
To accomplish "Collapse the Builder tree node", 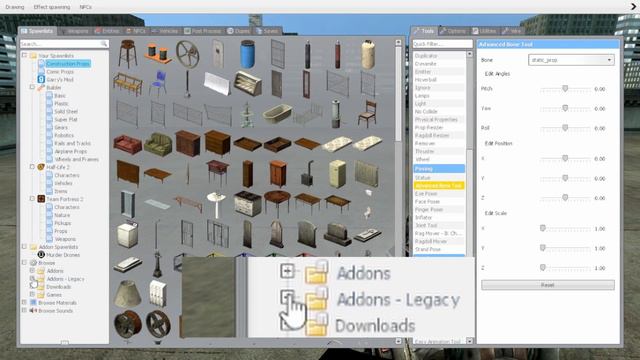I will coord(32,87).
